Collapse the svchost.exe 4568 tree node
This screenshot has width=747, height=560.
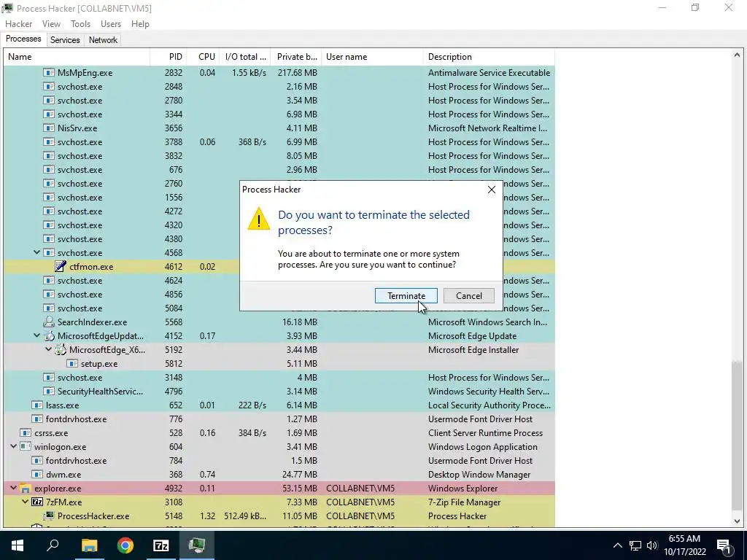[37, 252]
